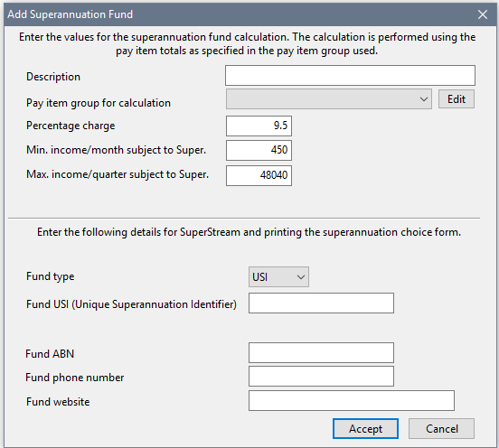
Task: Select the Max. income/quarter field showing 48040
Action: [259, 175]
